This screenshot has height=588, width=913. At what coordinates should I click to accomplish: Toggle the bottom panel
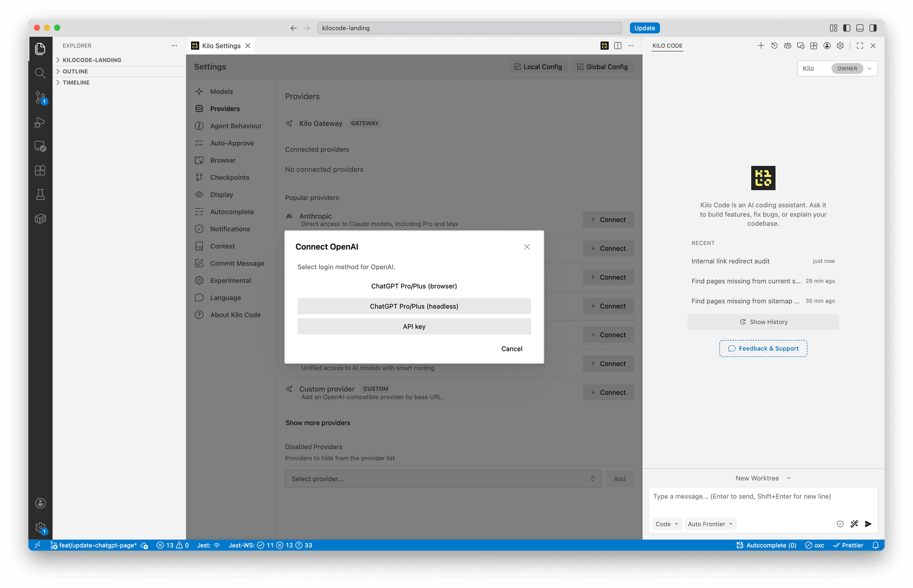[860, 28]
